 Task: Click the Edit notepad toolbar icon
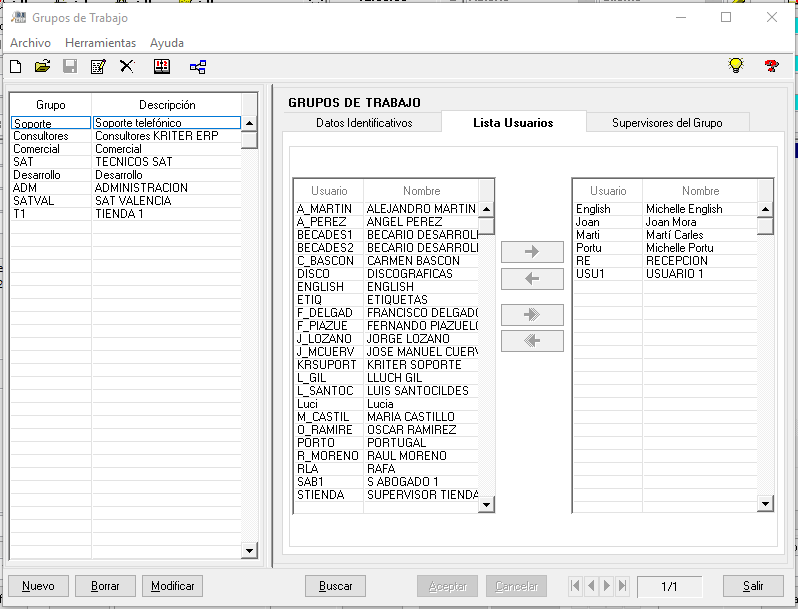tap(98, 66)
